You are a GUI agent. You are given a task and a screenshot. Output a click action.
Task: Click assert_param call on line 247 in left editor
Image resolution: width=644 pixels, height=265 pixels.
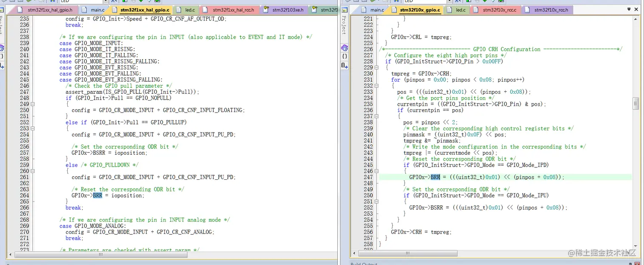(132, 92)
